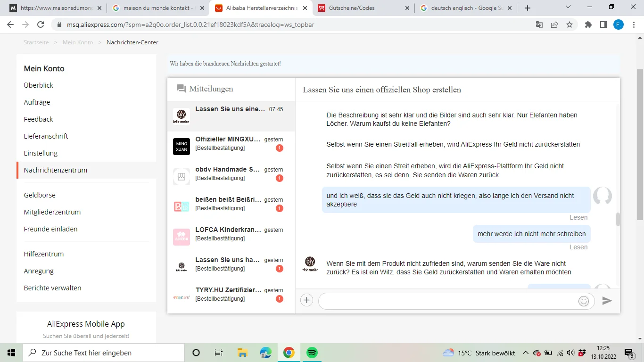This screenshot has height=362, width=644.
Task: Click the Mein Konto breadcrumb link
Action: [78, 42]
